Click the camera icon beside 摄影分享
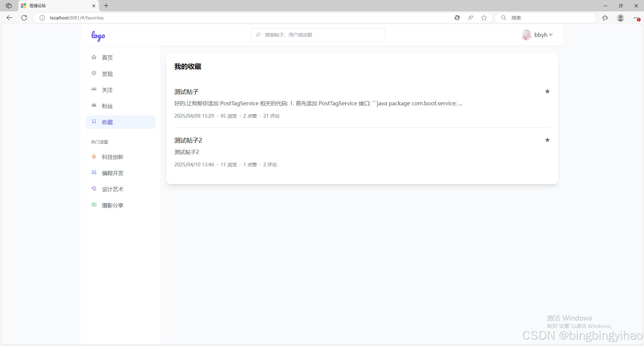Screen dimensions: 644x346 click(x=94, y=205)
